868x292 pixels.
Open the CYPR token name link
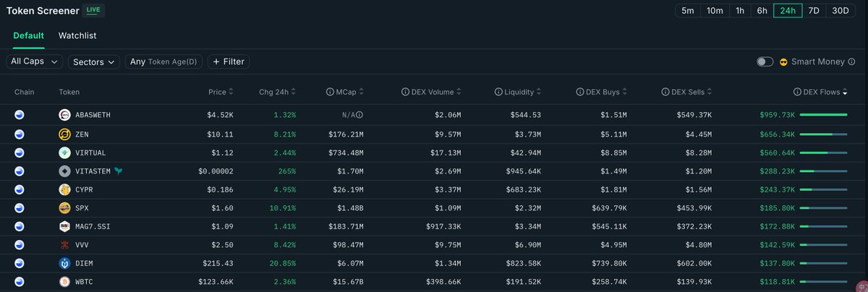point(86,189)
